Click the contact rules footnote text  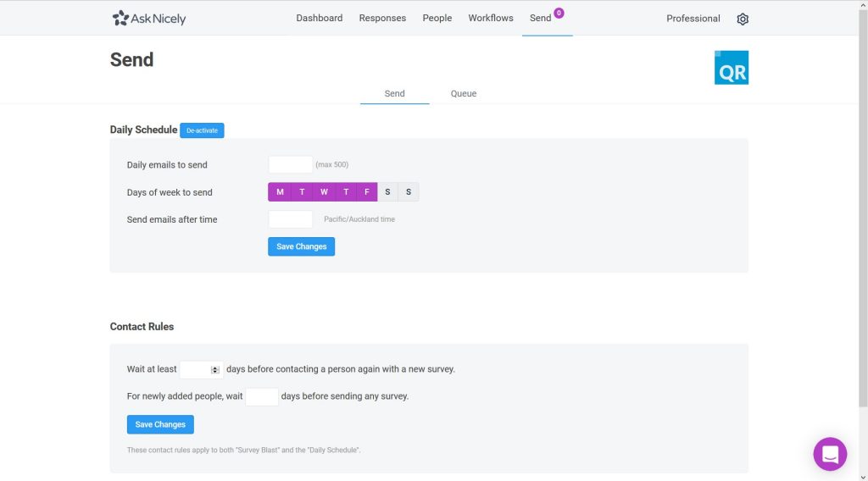pyautogui.click(x=243, y=450)
